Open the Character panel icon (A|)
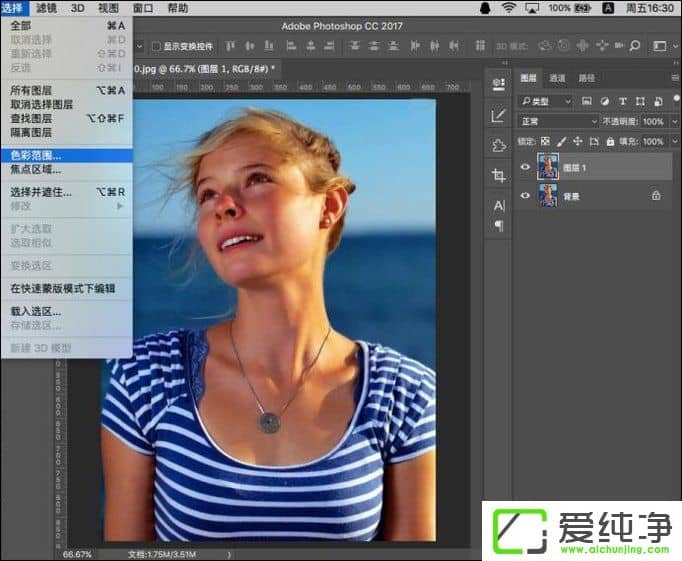The width and height of the screenshot is (682, 561). pyautogui.click(x=499, y=205)
